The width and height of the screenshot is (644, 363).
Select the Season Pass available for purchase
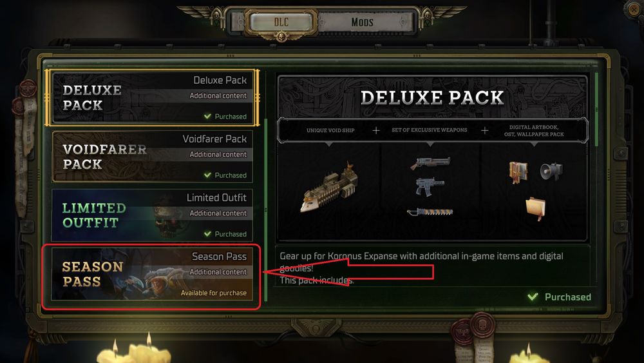[153, 274]
